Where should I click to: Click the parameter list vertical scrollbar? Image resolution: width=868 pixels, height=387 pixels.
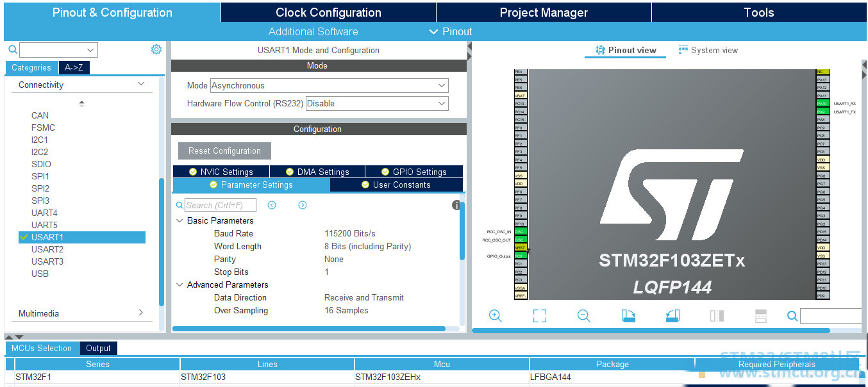click(x=462, y=231)
